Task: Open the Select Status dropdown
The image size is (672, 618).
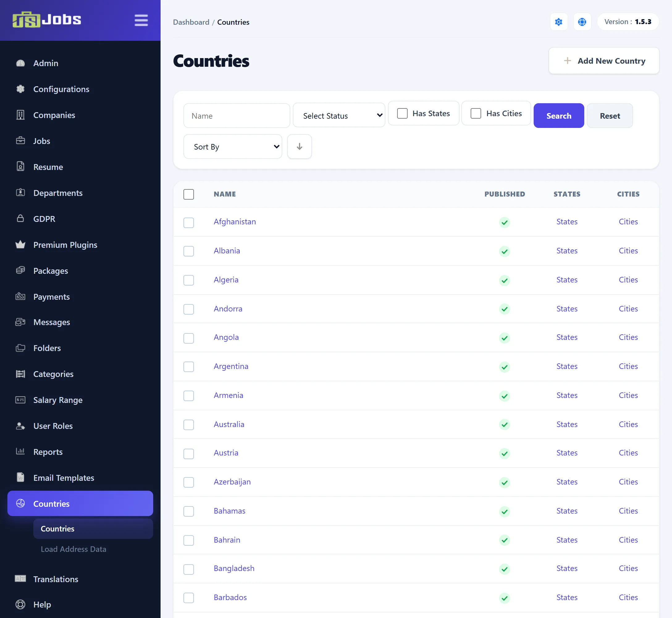Action: (339, 115)
